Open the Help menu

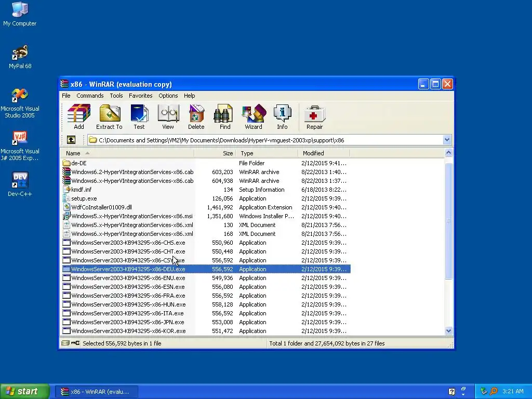[189, 96]
